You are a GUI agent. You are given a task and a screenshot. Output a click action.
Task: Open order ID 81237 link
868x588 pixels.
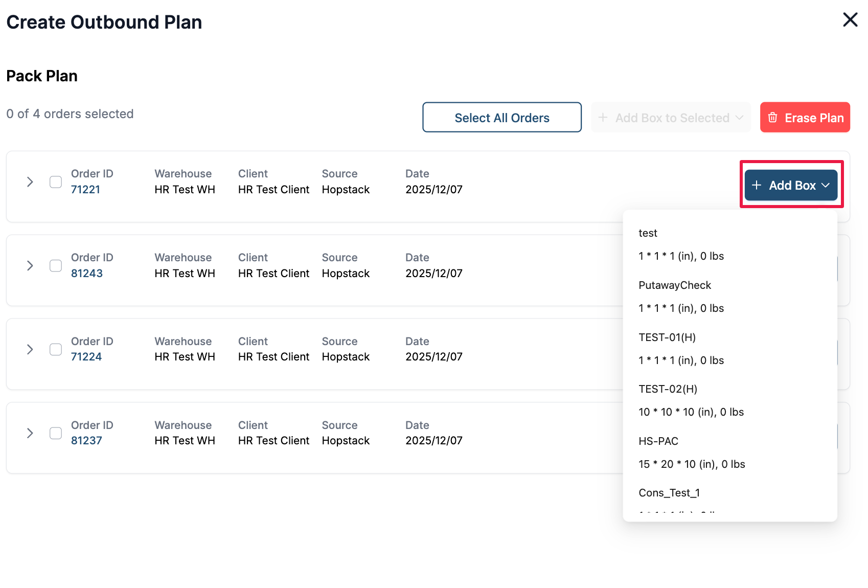(86, 441)
